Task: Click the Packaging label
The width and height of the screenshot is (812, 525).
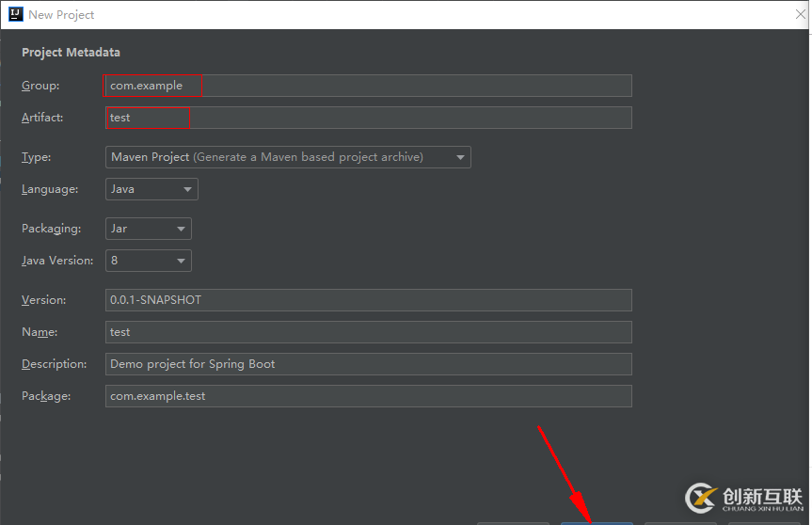Action: tap(51, 229)
